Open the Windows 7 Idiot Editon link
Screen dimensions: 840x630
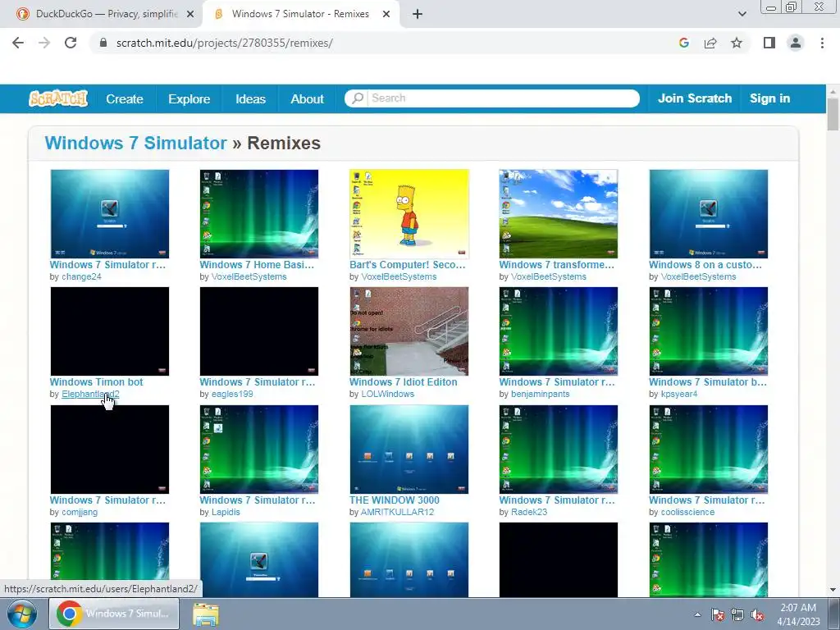[404, 382]
